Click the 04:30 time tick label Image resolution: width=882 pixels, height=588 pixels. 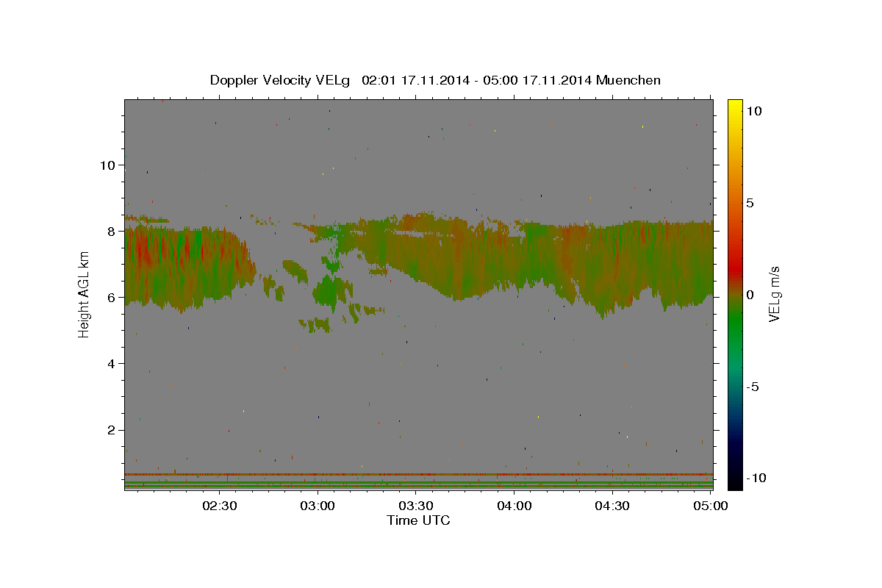(612, 506)
